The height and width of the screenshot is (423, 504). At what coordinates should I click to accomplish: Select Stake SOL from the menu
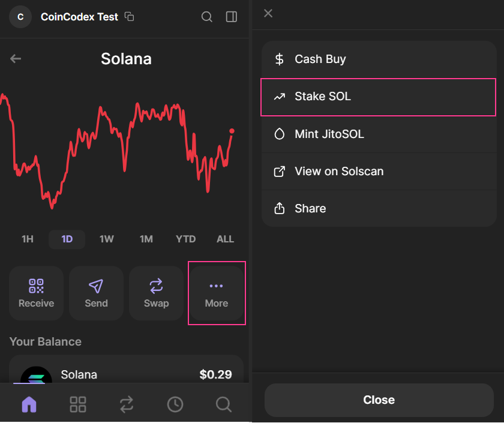pos(379,97)
